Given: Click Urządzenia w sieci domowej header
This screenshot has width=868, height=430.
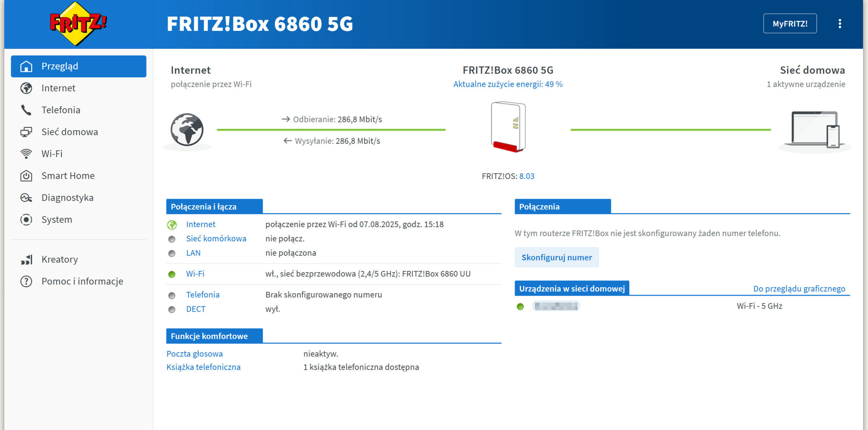Looking at the screenshot, I should (x=572, y=288).
